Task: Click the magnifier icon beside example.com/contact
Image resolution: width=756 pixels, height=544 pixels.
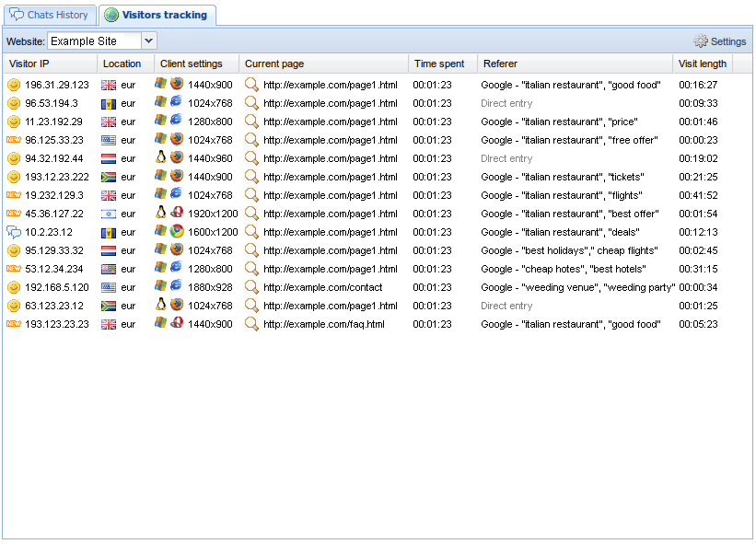Action: coord(251,287)
